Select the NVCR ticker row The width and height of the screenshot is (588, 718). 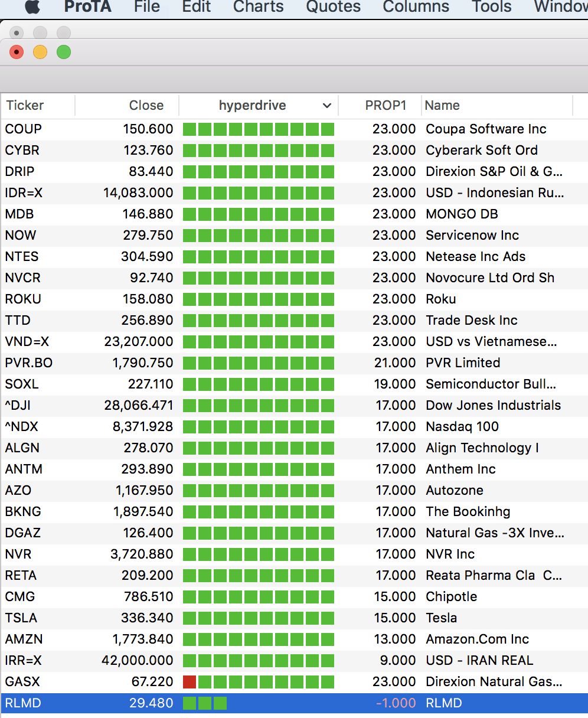pyautogui.click(x=294, y=278)
